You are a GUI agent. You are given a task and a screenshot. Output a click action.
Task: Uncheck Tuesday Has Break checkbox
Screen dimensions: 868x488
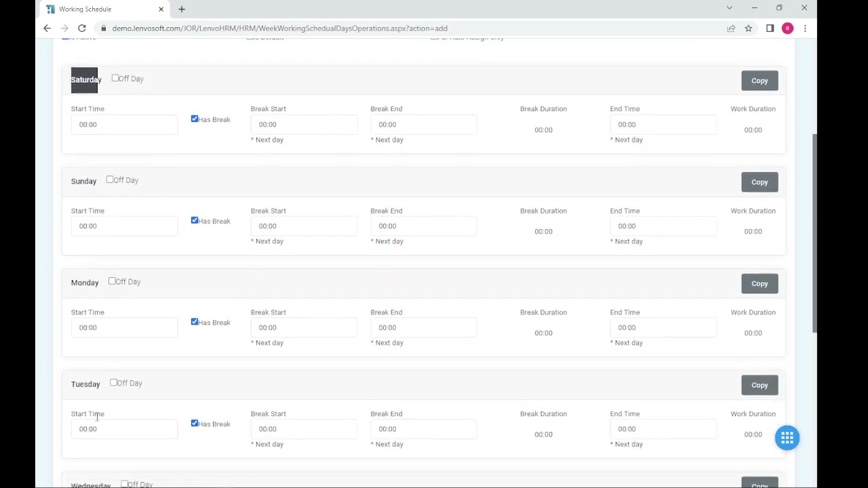[195, 424]
